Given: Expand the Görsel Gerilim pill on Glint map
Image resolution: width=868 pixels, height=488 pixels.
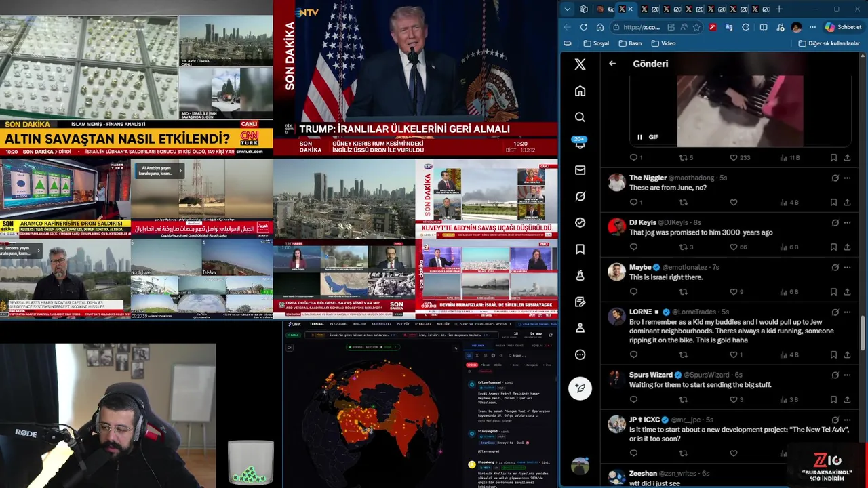Looking at the screenshot, I should tap(372, 347).
